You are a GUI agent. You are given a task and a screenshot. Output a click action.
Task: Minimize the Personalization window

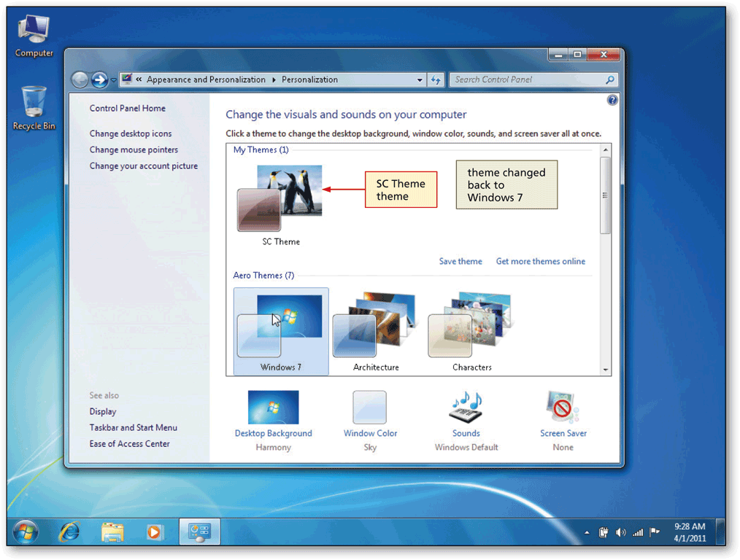[558, 55]
